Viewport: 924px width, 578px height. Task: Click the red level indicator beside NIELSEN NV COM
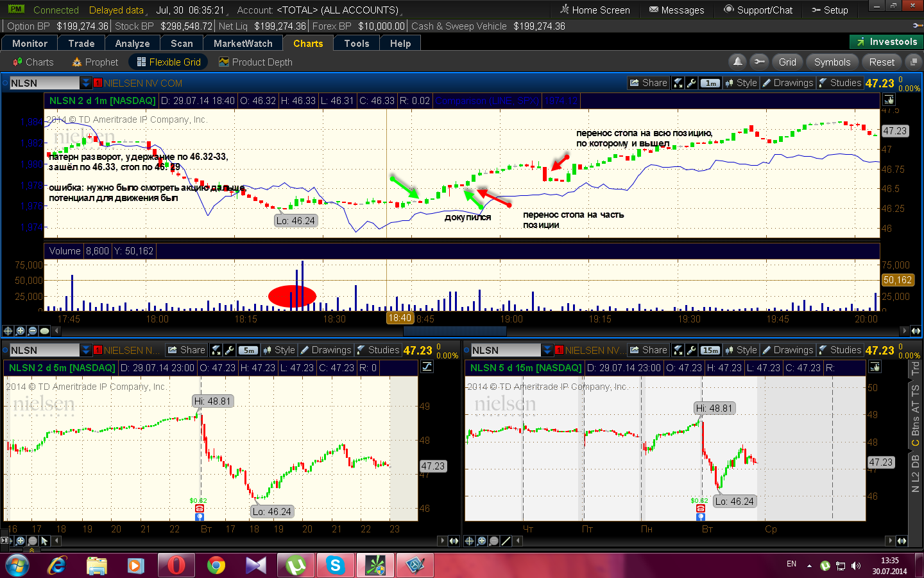[x=98, y=83]
